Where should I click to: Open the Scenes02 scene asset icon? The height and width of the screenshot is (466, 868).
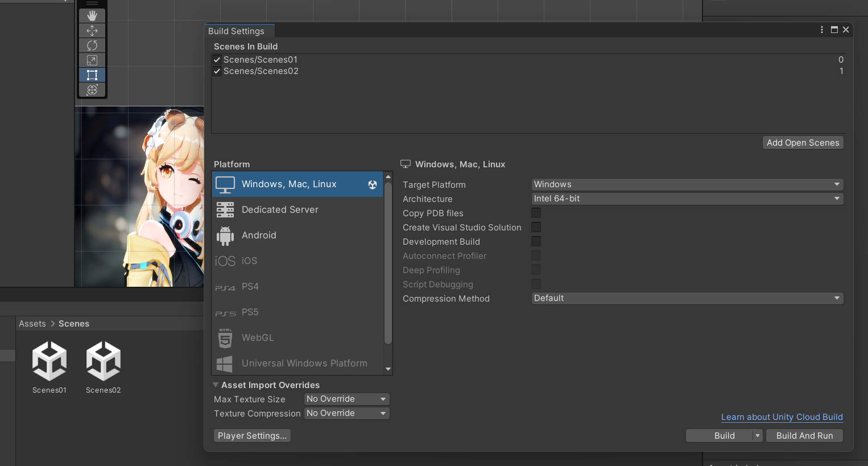pos(104,361)
